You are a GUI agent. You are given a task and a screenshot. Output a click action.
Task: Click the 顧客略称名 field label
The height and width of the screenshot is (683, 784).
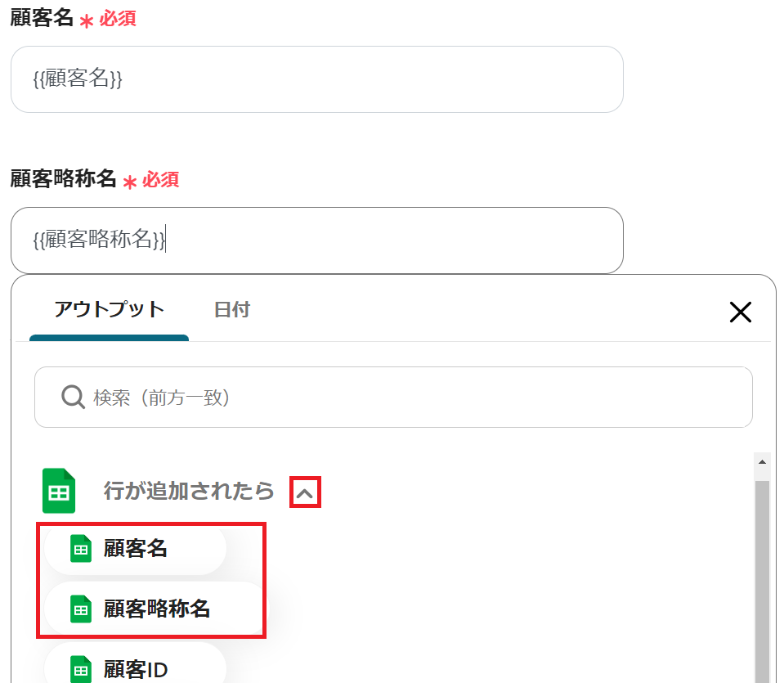pos(63,179)
